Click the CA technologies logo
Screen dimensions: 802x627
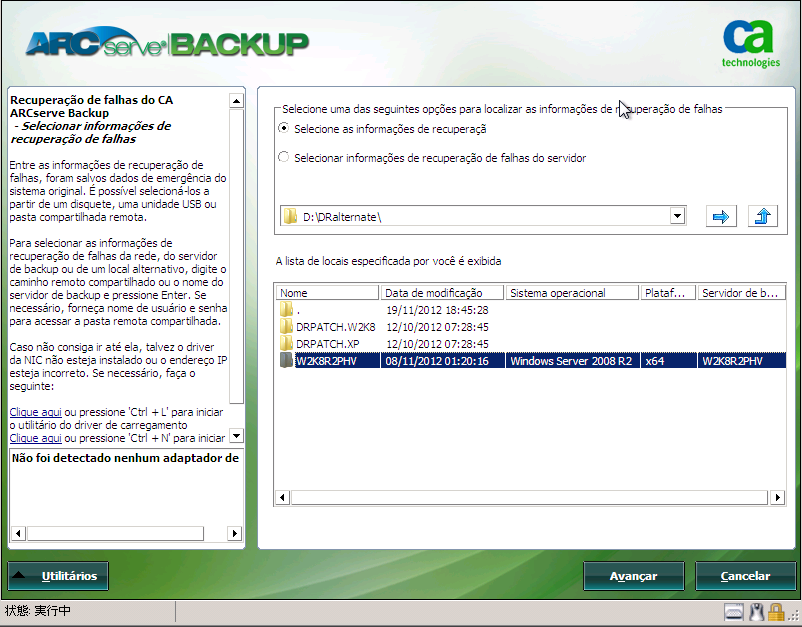point(750,44)
